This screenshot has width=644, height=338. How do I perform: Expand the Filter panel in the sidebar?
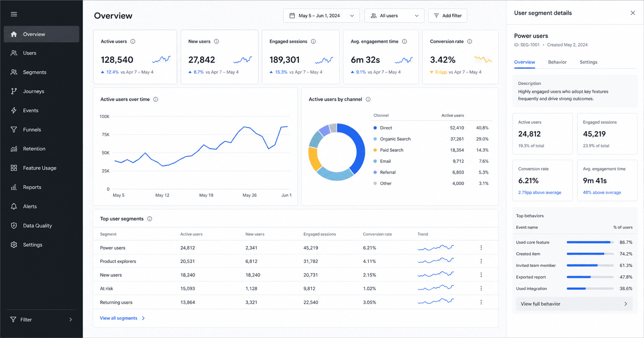tap(41, 320)
